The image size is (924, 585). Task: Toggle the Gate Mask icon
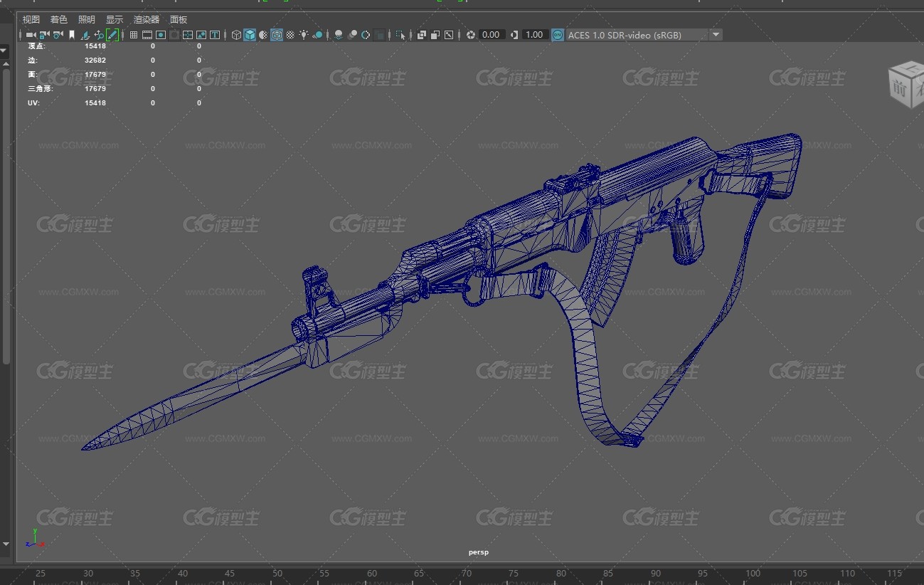pyautogui.click(x=174, y=34)
